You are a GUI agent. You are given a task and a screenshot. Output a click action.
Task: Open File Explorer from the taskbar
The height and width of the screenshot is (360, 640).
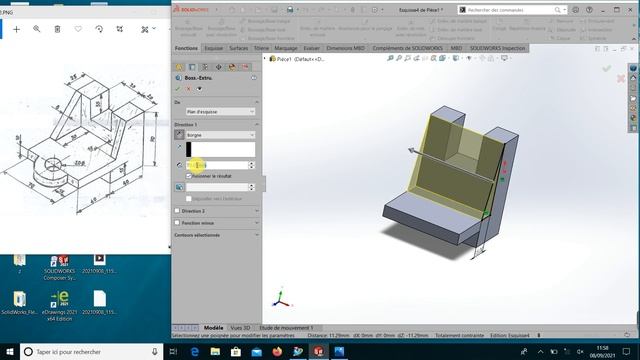(x=215, y=351)
